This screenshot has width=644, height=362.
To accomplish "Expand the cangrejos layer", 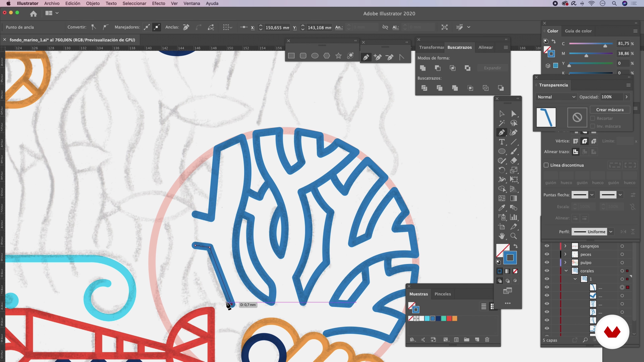I will [565, 246].
